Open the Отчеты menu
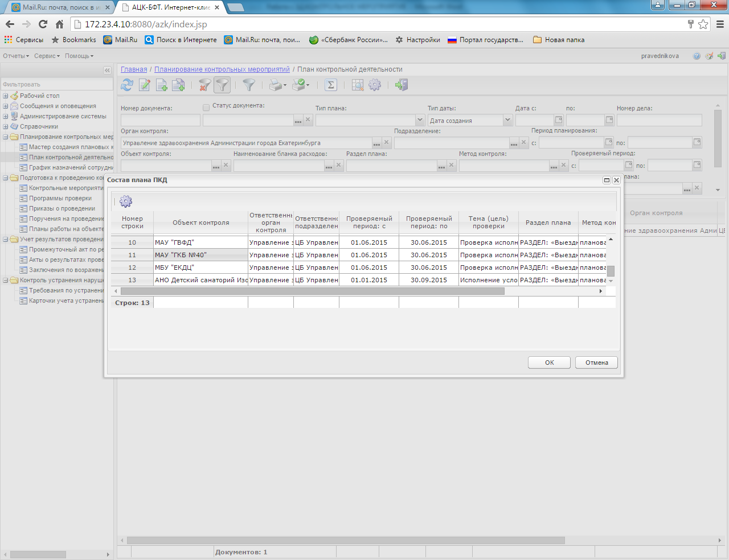The image size is (729, 560). point(15,56)
